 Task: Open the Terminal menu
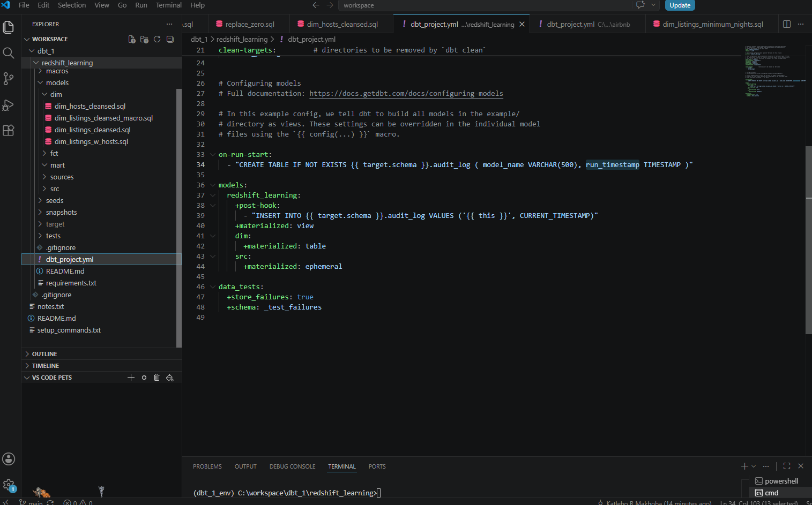[169, 5]
